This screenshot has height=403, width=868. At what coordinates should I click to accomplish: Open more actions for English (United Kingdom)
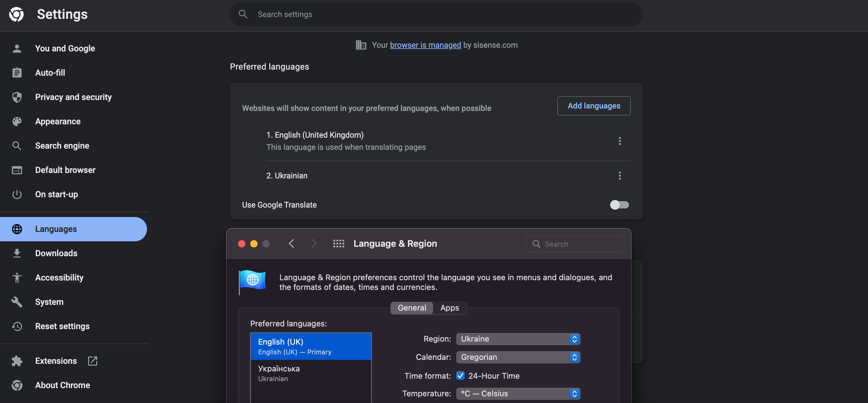(620, 141)
